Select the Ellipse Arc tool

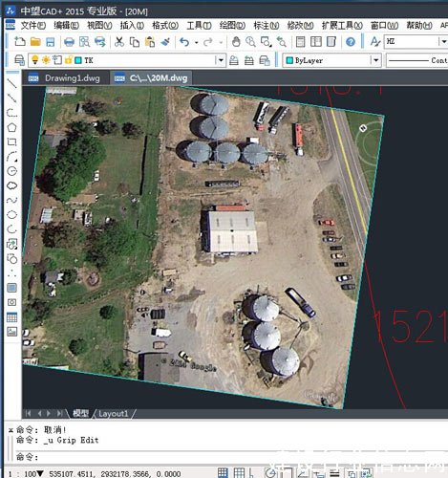(x=11, y=229)
